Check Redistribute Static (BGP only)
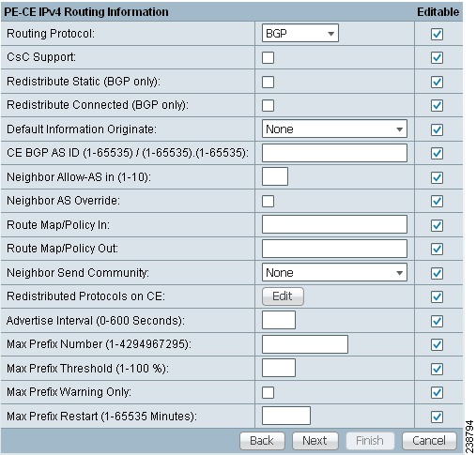The width and height of the screenshot is (476, 455). (x=268, y=82)
